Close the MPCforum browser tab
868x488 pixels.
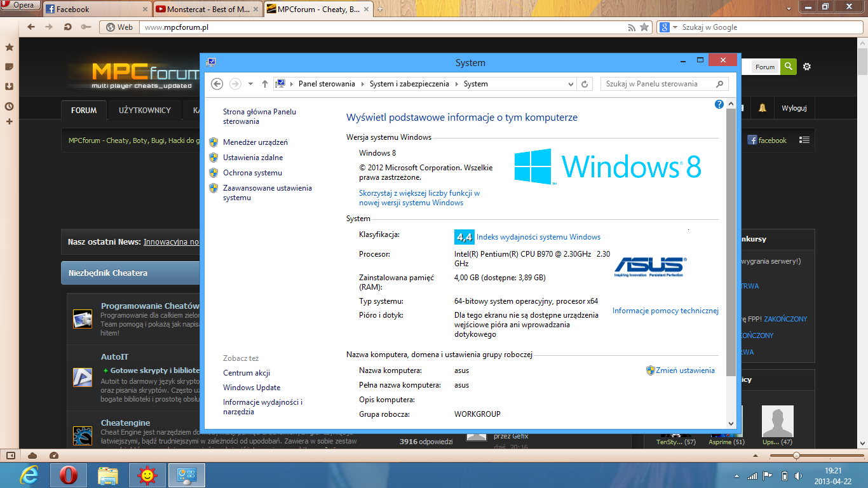point(367,9)
